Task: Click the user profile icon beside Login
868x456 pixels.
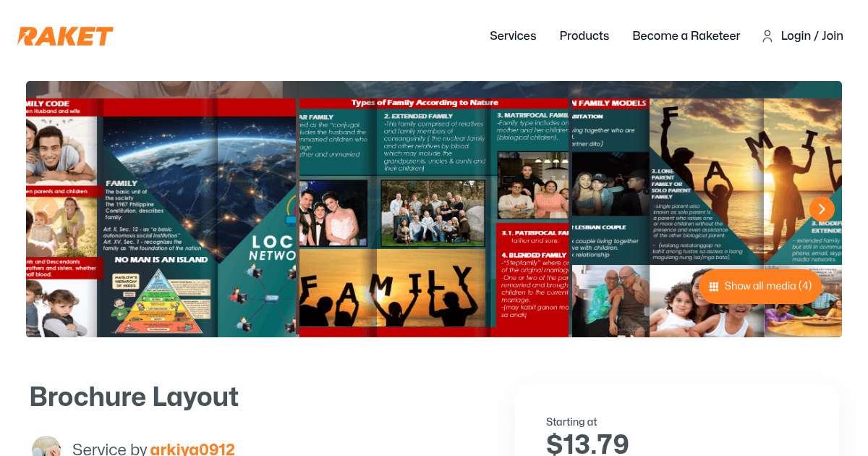Action: [767, 36]
